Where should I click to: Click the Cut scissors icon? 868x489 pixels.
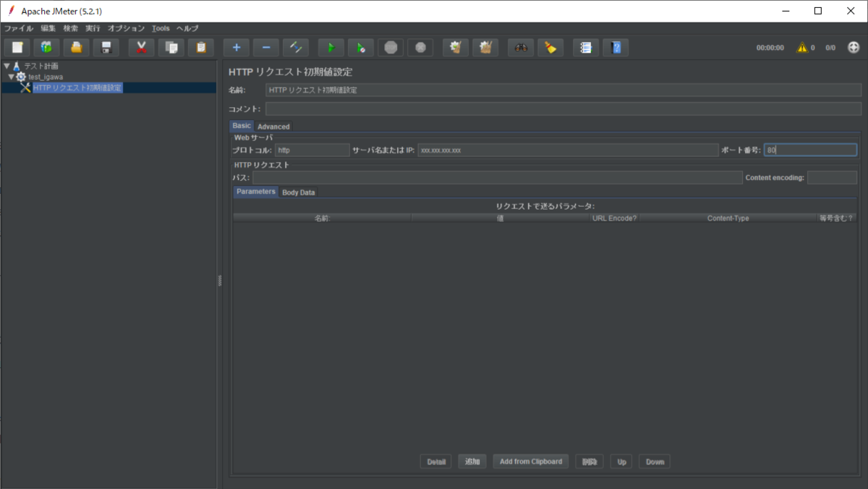click(x=142, y=48)
